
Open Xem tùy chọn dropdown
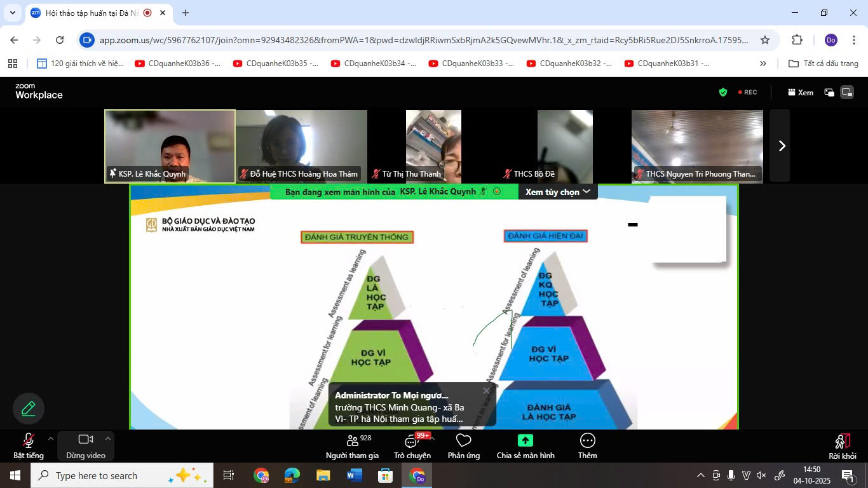pyautogui.click(x=557, y=192)
